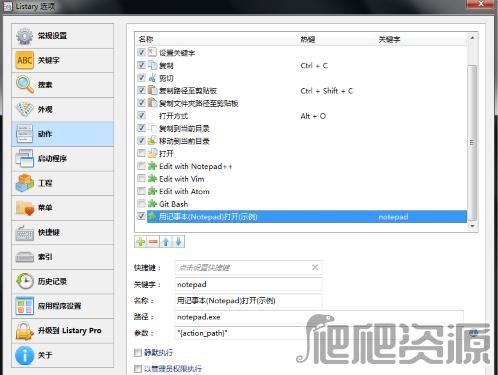Open the 快捷键 hotkeys section

(63, 232)
